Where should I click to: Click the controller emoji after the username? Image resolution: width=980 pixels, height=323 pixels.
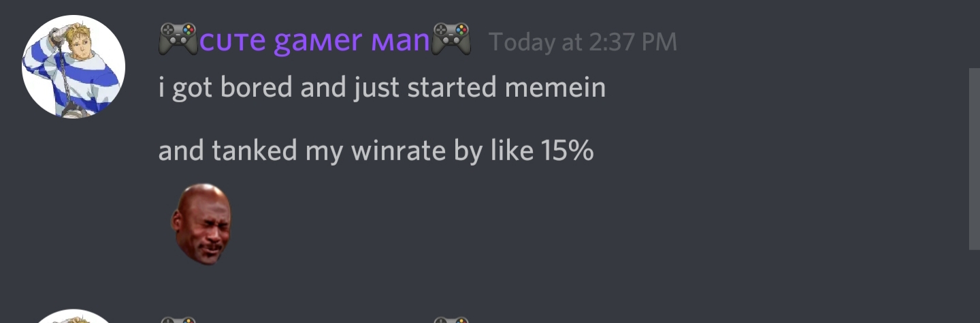453,39
